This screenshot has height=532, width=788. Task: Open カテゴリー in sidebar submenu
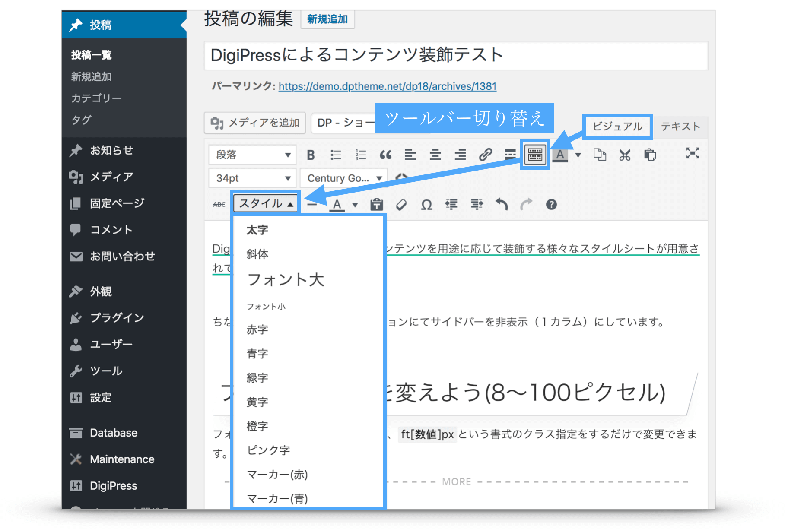pyautogui.click(x=96, y=98)
